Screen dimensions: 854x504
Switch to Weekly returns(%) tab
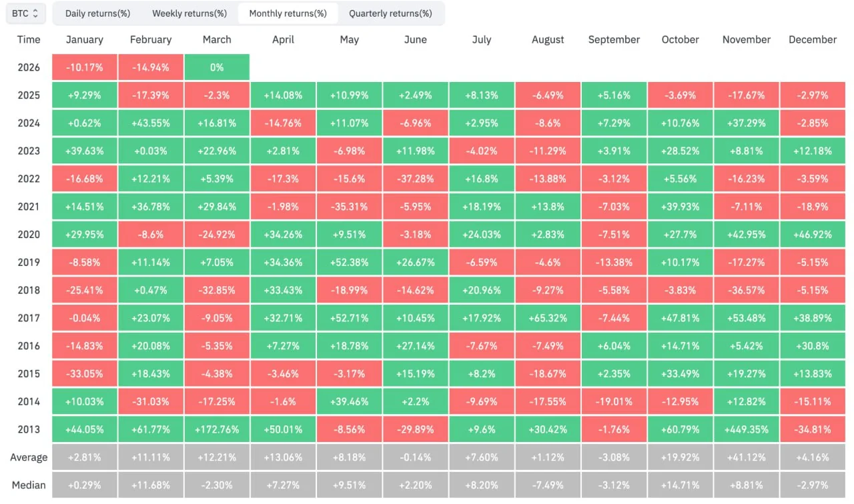[189, 13]
